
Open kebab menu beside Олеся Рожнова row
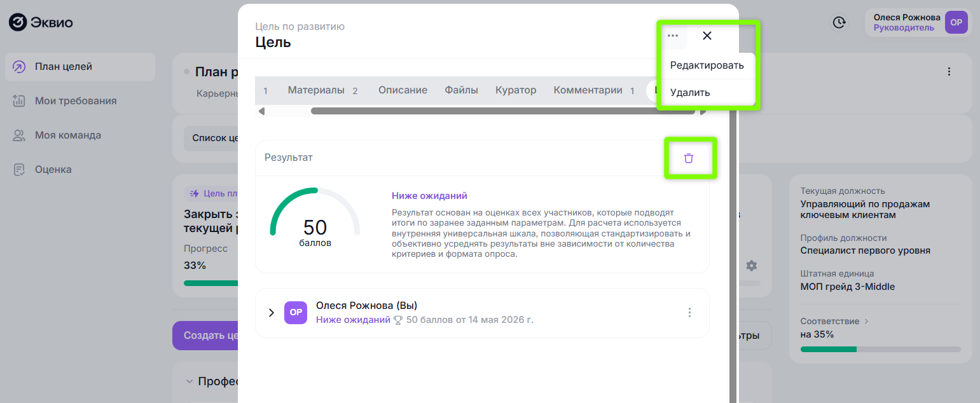point(689,313)
